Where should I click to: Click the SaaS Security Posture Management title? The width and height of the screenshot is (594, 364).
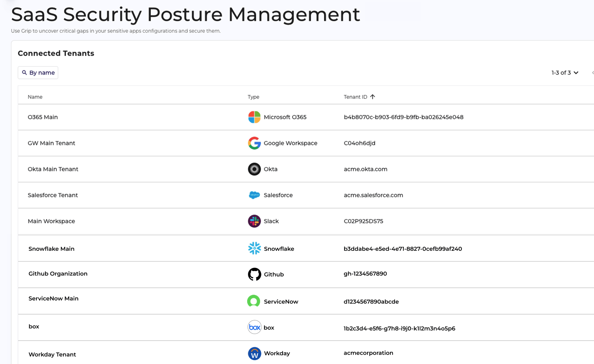pos(185,14)
